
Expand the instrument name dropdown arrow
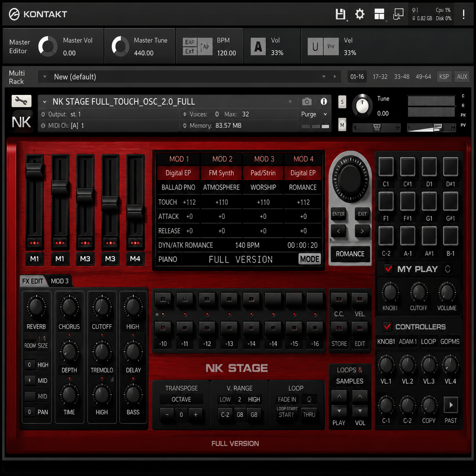click(x=45, y=102)
